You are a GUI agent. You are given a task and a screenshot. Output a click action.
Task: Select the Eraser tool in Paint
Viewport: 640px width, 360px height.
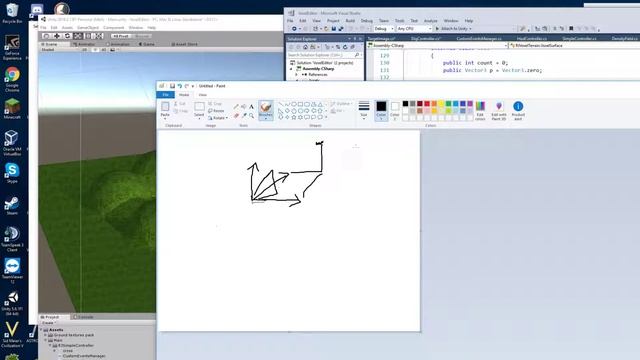tap(236, 116)
